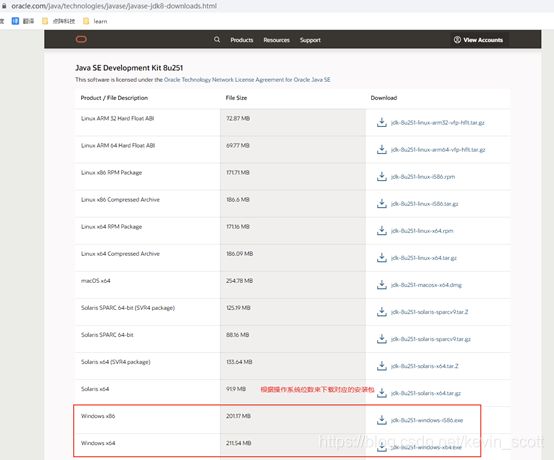
Task: Download jdk-8u251-windows-x64.exe link
Action: pyautogui.click(x=426, y=447)
